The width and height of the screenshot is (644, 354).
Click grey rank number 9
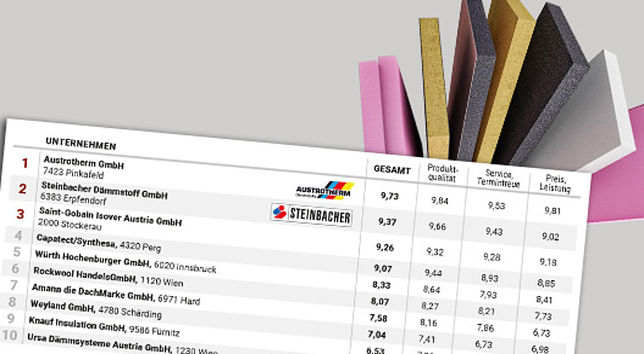[x=11, y=318]
